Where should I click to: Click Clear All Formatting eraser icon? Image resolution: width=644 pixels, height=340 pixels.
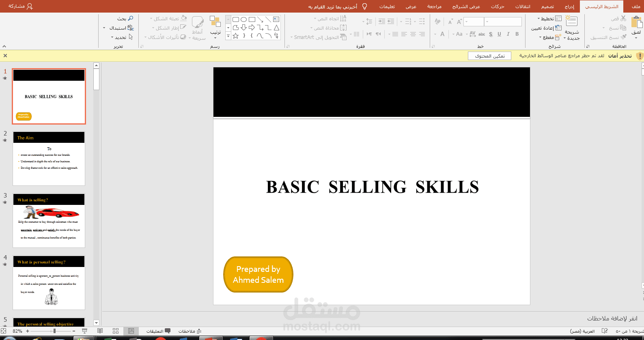[x=437, y=22]
